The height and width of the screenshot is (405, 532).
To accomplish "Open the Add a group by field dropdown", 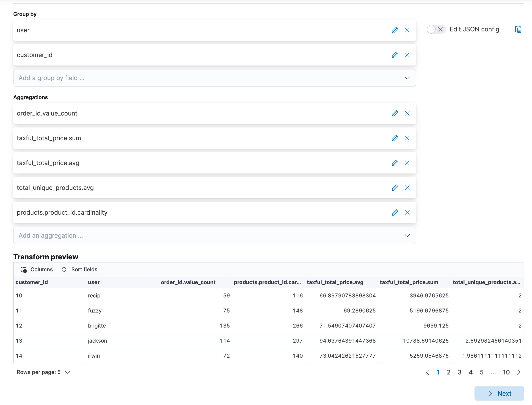I will (x=214, y=78).
